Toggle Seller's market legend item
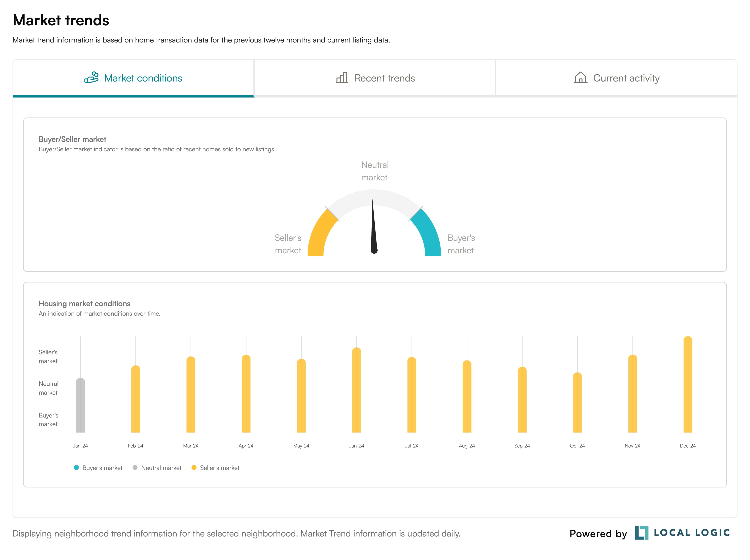 pyautogui.click(x=215, y=468)
